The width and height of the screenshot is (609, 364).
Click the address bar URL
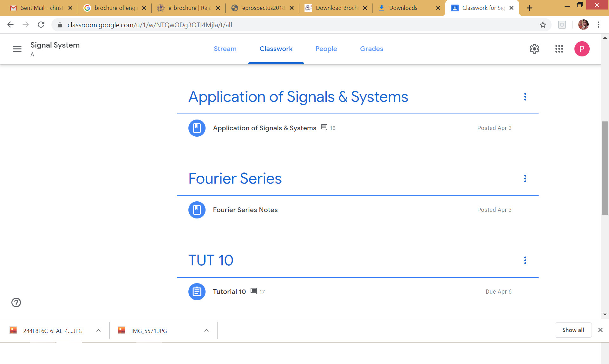tap(150, 25)
